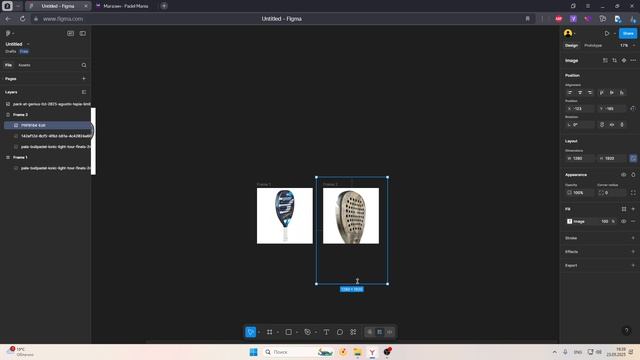Edit the height H dimension field
This screenshot has width=640, height=360.
611,158
